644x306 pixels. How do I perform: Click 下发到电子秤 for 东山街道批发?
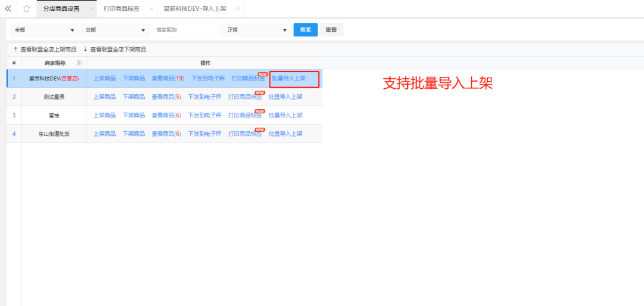(205, 134)
